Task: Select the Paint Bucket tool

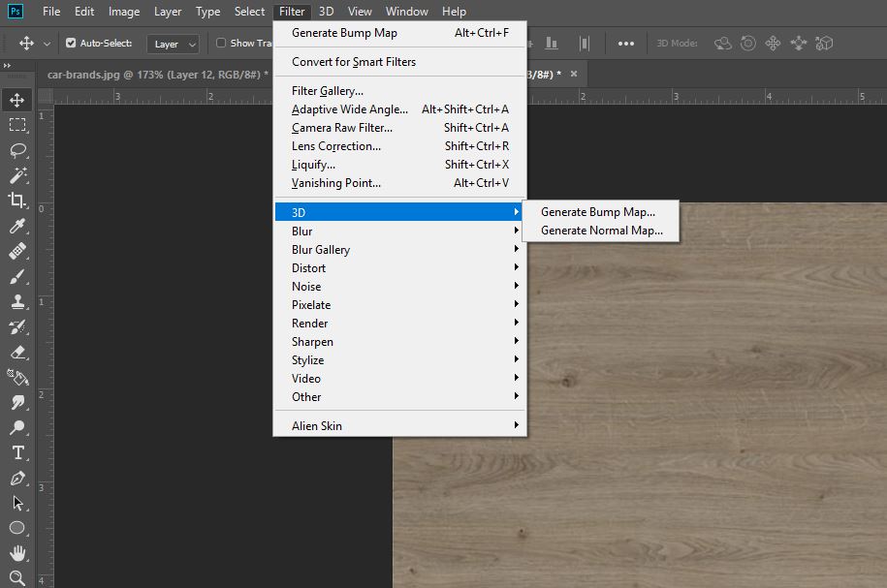Action: [17, 377]
